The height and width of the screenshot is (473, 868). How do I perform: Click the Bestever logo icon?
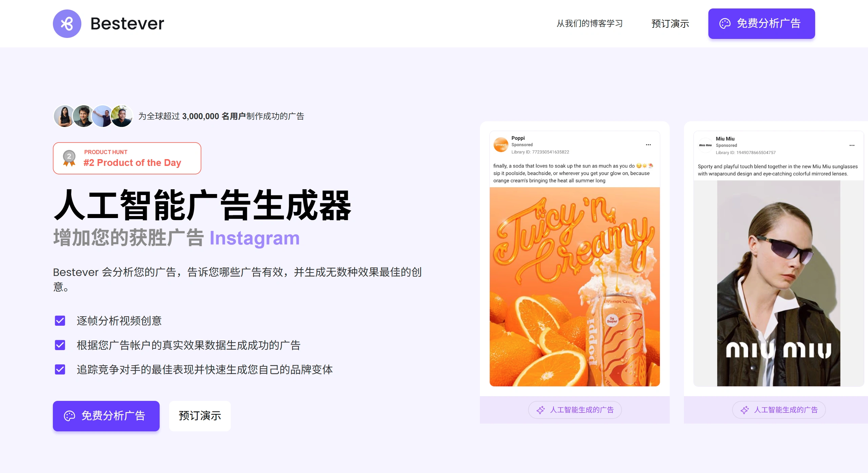tap(67, 23)
